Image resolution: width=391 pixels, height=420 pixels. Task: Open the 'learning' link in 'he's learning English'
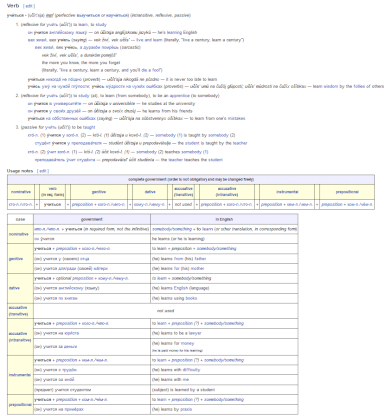pyautogui.click(x=174, y=32)
